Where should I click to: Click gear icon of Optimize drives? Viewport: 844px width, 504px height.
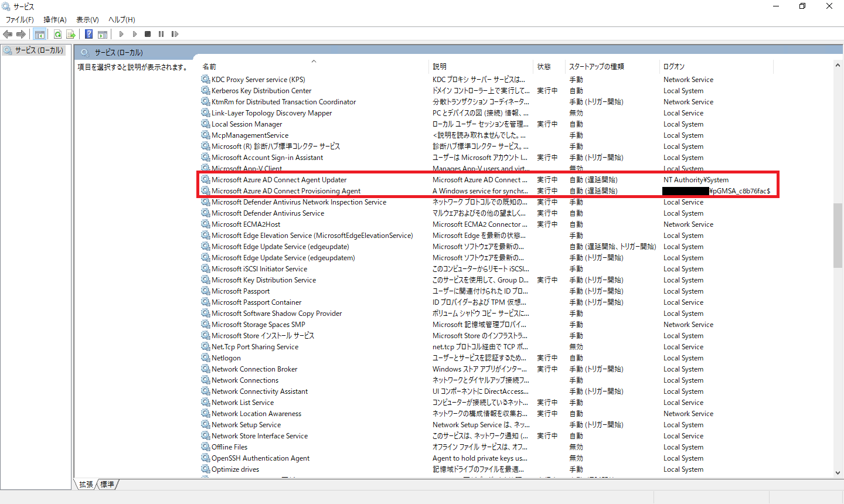click(205, 469)
